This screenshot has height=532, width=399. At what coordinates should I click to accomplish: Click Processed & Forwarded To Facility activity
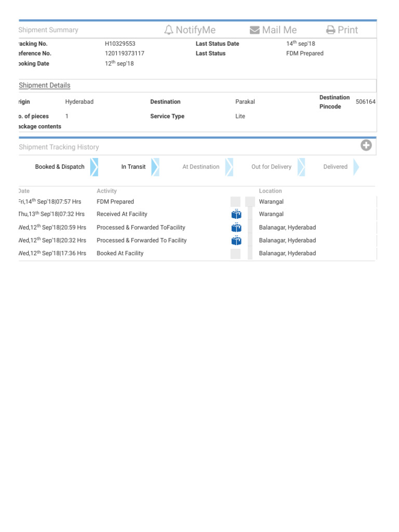[x=141, y=240]
